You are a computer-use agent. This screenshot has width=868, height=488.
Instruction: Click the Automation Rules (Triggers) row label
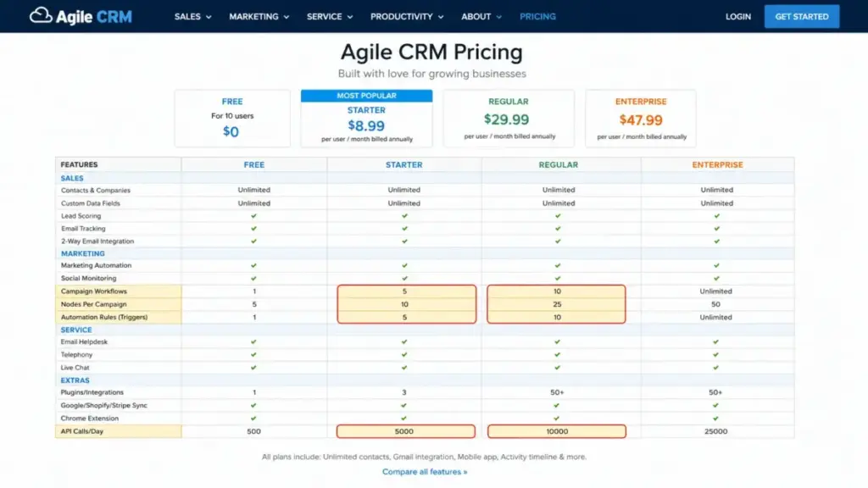pos(104,317)
